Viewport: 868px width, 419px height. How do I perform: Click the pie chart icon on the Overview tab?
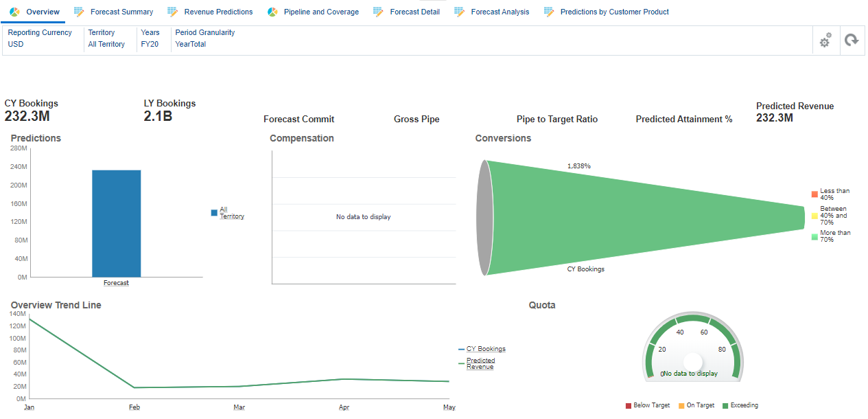tap(14, 11)
